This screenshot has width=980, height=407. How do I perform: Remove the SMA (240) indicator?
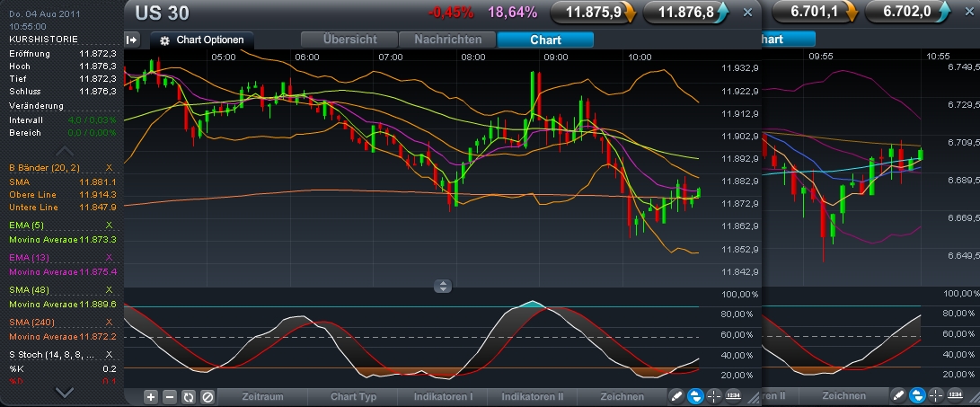coord(109,323)
